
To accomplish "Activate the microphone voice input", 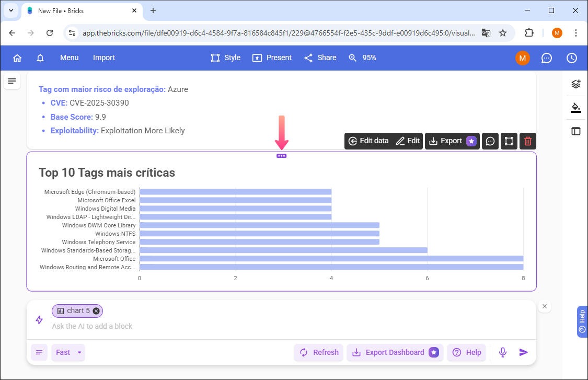I will [x=503, y=352].
